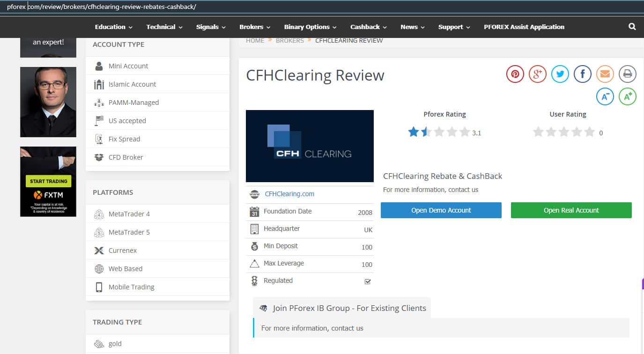Open the search magnifier icon

(632, 27)
